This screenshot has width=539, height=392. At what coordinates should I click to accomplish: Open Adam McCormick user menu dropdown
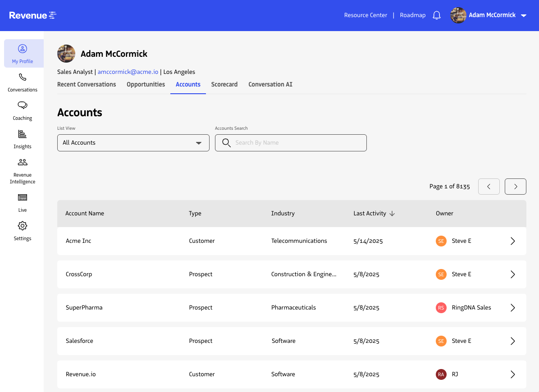pyautogui.click(x=523, y=15)
